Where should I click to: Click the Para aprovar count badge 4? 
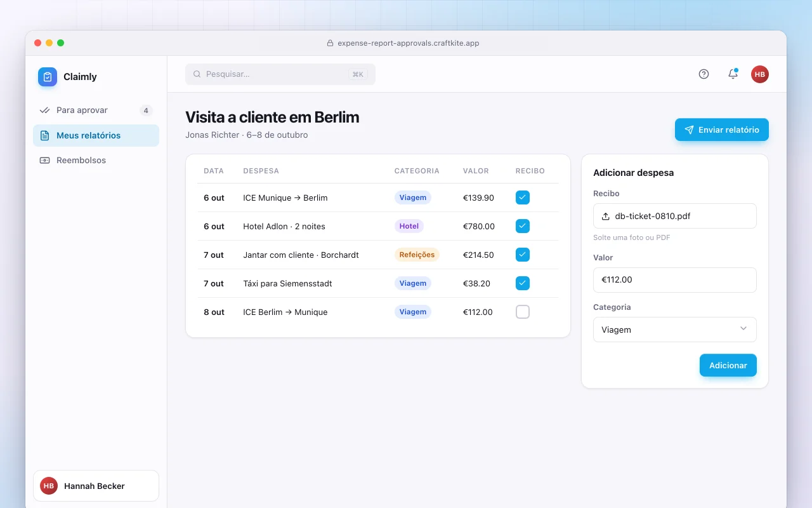[x=146, y=110]
